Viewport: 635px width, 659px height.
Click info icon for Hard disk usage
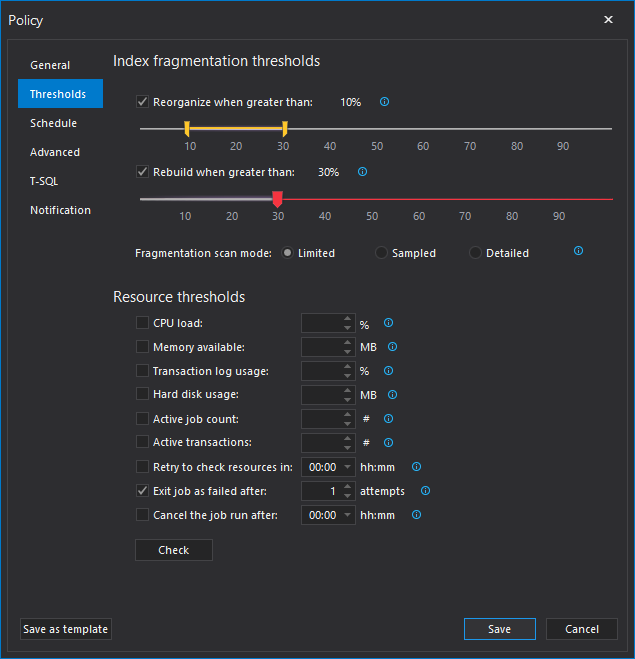click(392, 395)
